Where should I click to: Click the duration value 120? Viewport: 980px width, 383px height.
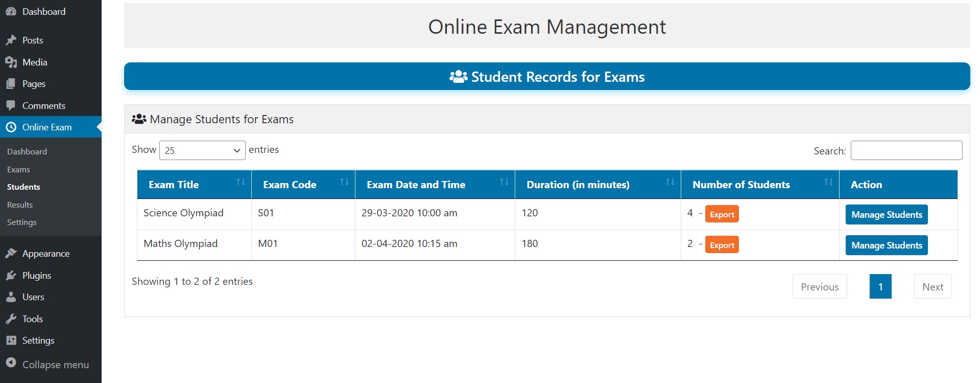530,213
